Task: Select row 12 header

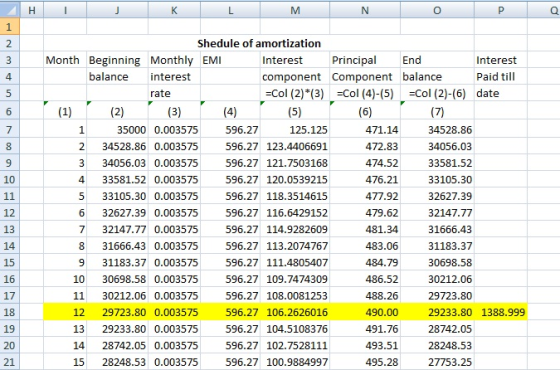Action: click(x=10, y=212)
